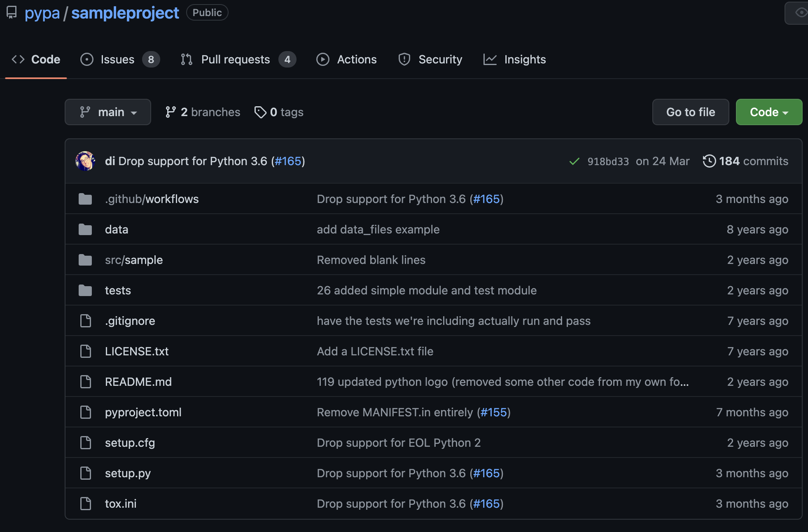Open pull request #155 link in pyproject.toml row
The width and height of the screenshot is (808, 532).
(493, 412)
